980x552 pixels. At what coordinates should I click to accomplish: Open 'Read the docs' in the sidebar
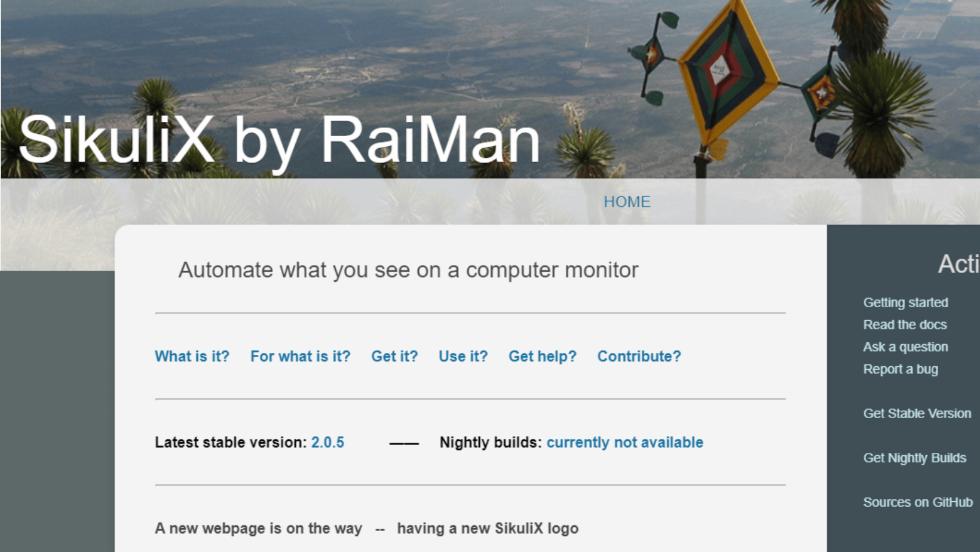coord(905,324)
